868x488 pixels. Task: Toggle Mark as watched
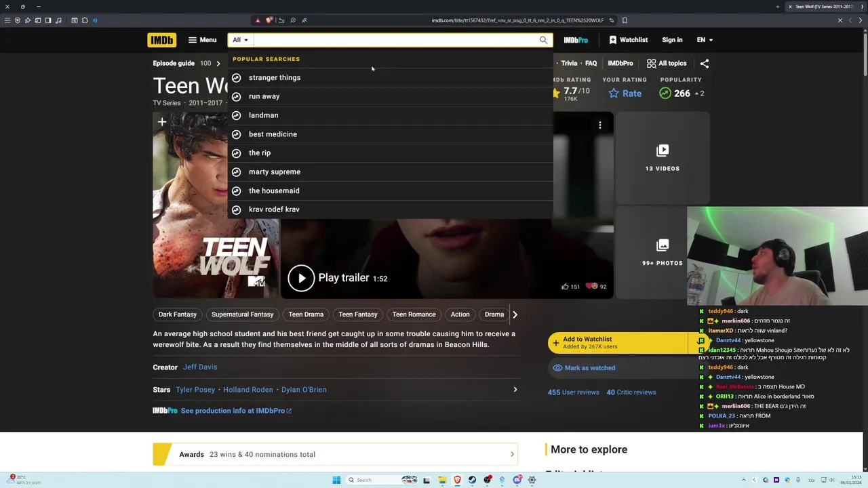(583, 368)
